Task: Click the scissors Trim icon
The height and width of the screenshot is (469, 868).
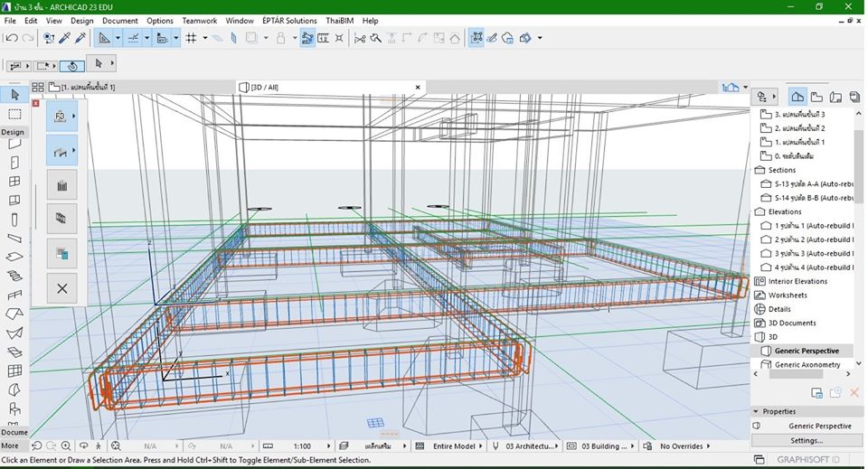Action: click(360, 38)
